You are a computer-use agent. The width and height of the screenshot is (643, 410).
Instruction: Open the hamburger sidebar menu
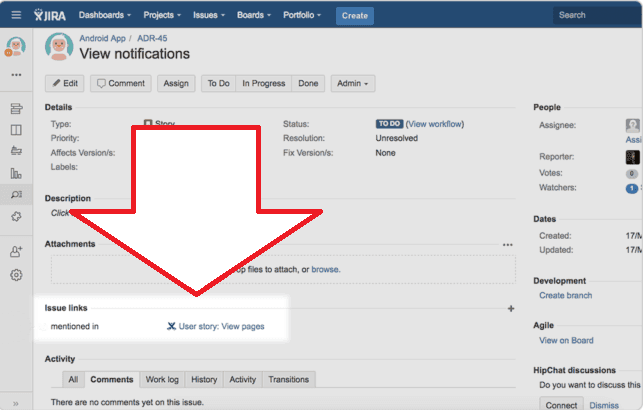[15, 15]
